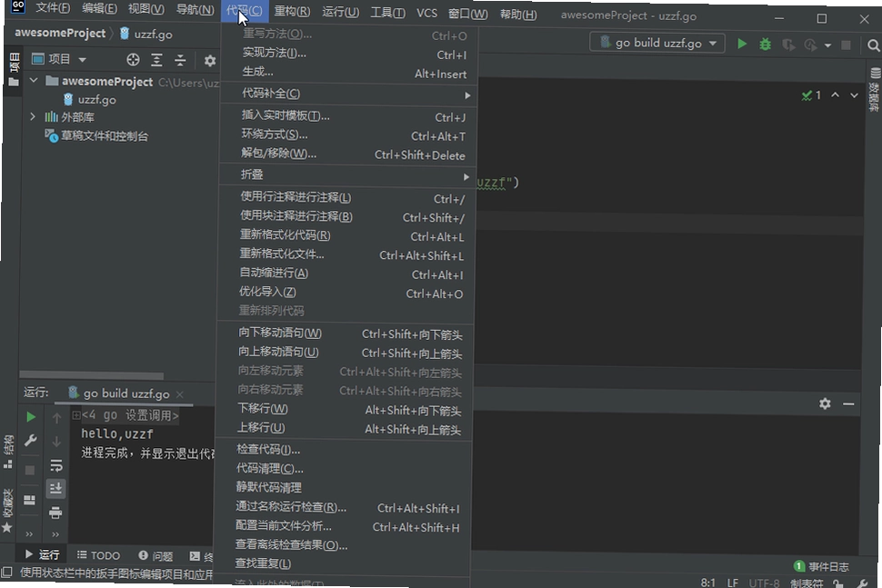
Task: Open the VCS menu
Action: coord(427,13)
